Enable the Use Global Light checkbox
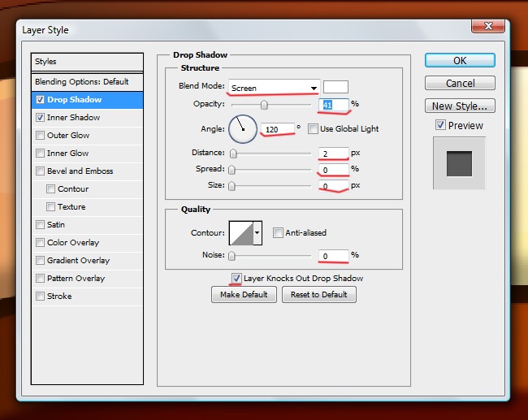This screenshot has height=420, width=528. point(314,128)
